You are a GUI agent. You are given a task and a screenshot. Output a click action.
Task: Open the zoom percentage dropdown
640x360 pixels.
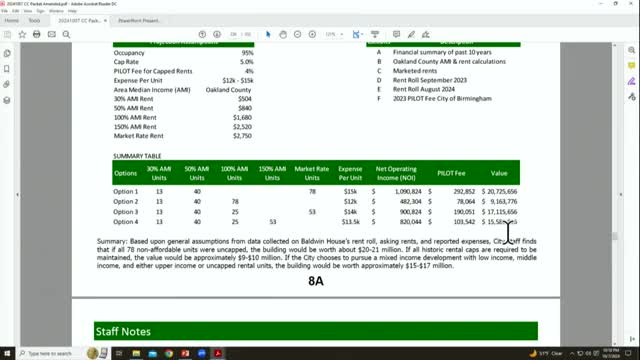pos(334,34)
